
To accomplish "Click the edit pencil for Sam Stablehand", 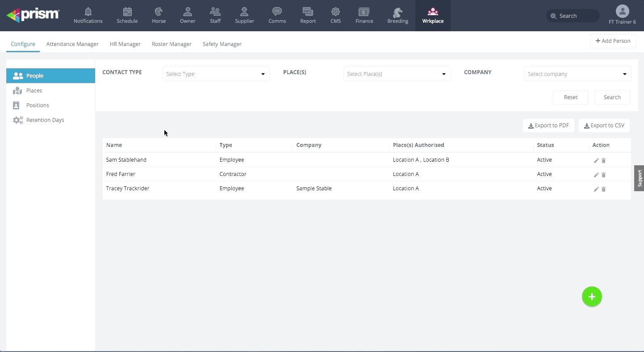I will tap(596, 160).
